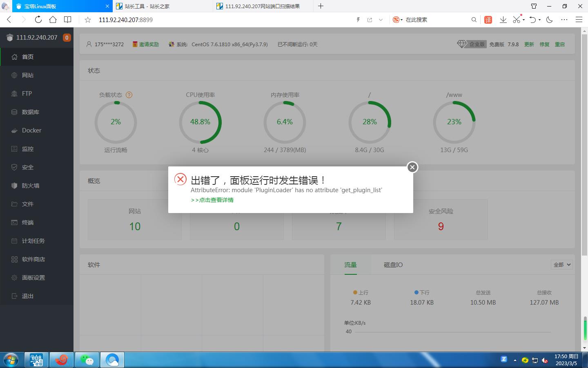The image size is (588, 368).
Task: Click the 负载状态 help question icon
Action: pos(129,95)
